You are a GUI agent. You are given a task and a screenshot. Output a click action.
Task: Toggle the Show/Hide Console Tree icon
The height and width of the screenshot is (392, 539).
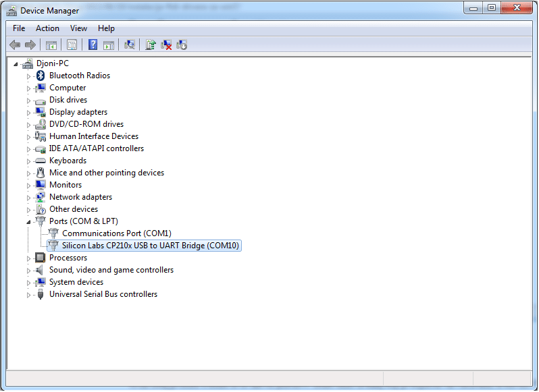pos(51,45)
